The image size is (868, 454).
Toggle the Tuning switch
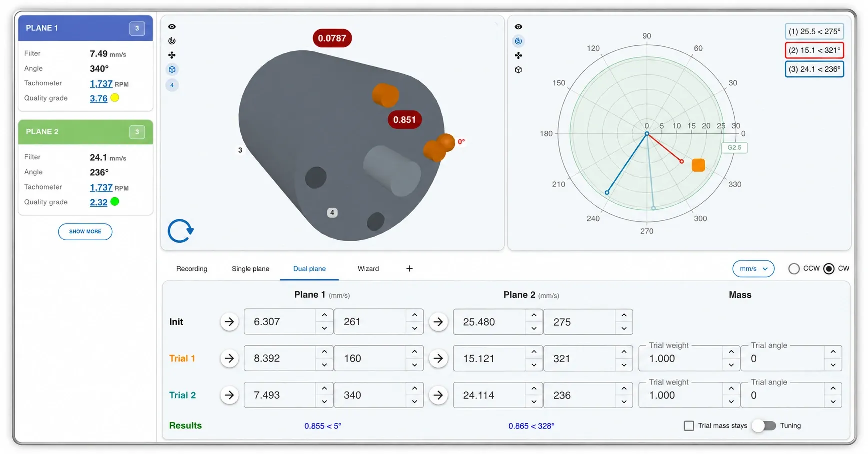click(x=764, y=426)
